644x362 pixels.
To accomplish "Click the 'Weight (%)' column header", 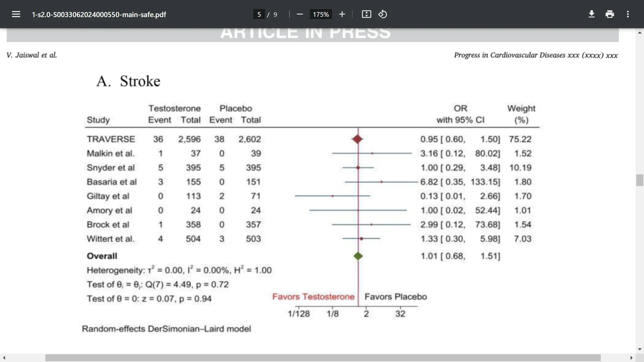I will pos(521,114).
